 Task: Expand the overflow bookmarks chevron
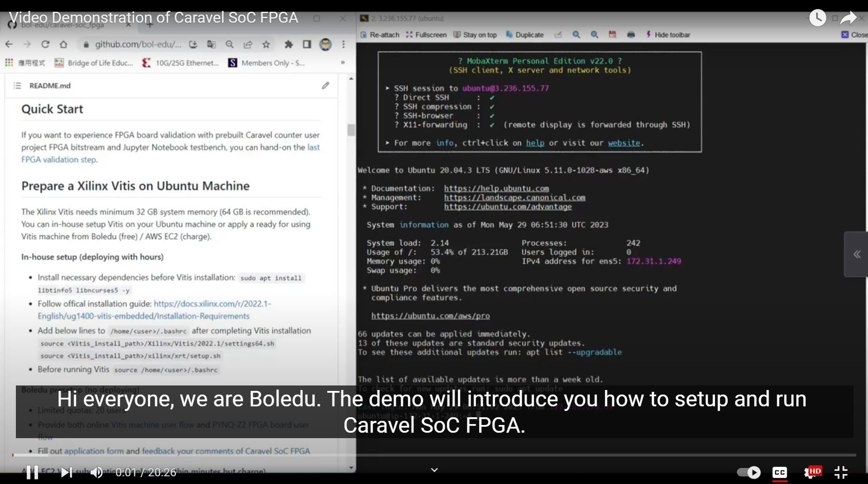click(x=343, y=63)
